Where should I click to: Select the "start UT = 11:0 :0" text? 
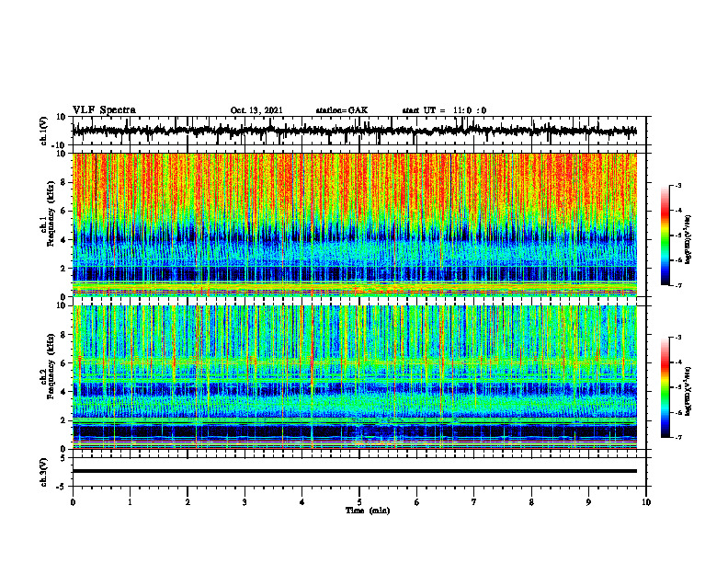point(444,110)
